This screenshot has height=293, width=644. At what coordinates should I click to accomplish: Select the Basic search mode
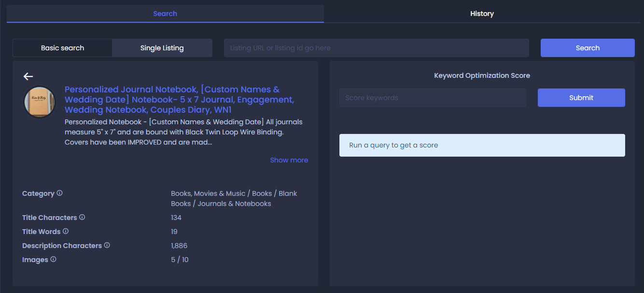[62, 48]
